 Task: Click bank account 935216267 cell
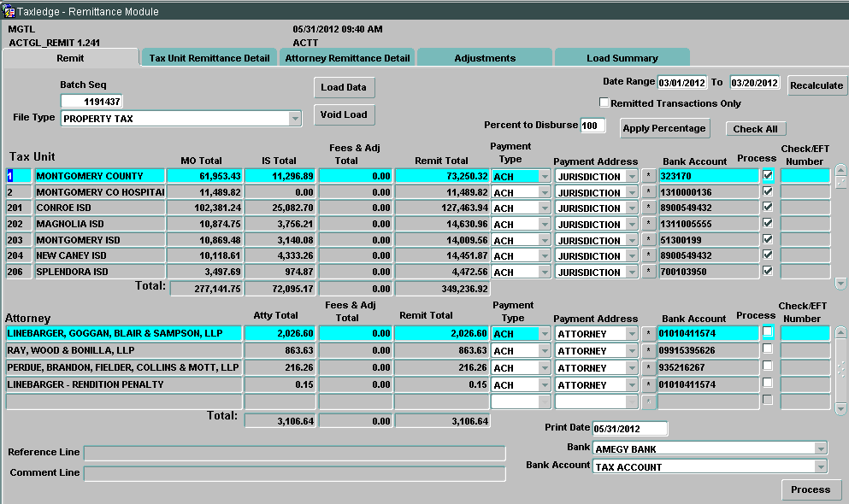(x=708, y=367)
